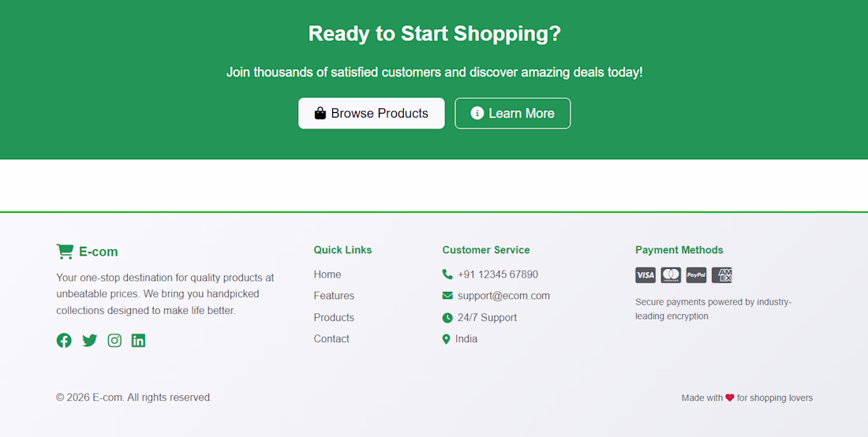Click the phone number +91 12345 67890
The height and width of the screenshot is (437, 868).
pos(498,275)
